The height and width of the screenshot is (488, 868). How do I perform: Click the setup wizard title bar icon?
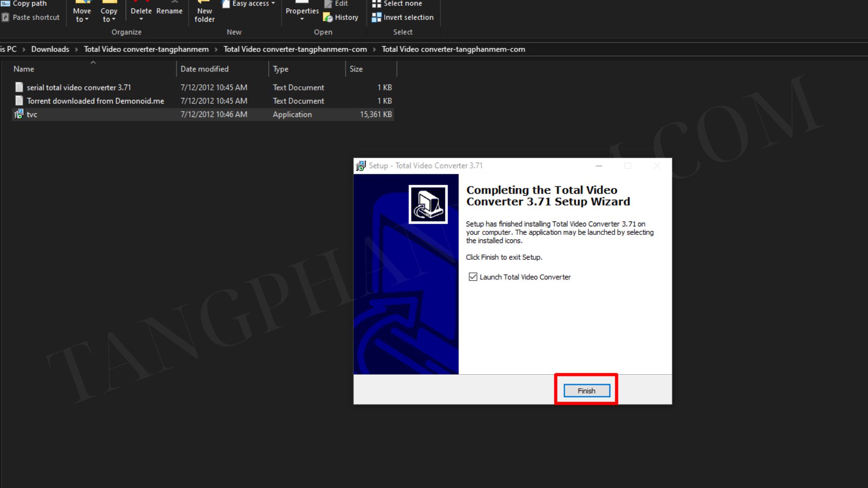(x=360, y=166)
